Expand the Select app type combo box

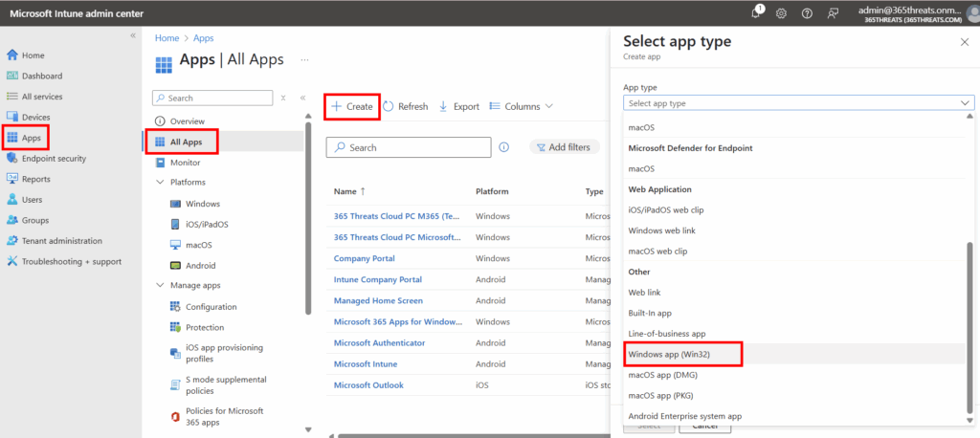pyautogui.click(x=798, y=103)
